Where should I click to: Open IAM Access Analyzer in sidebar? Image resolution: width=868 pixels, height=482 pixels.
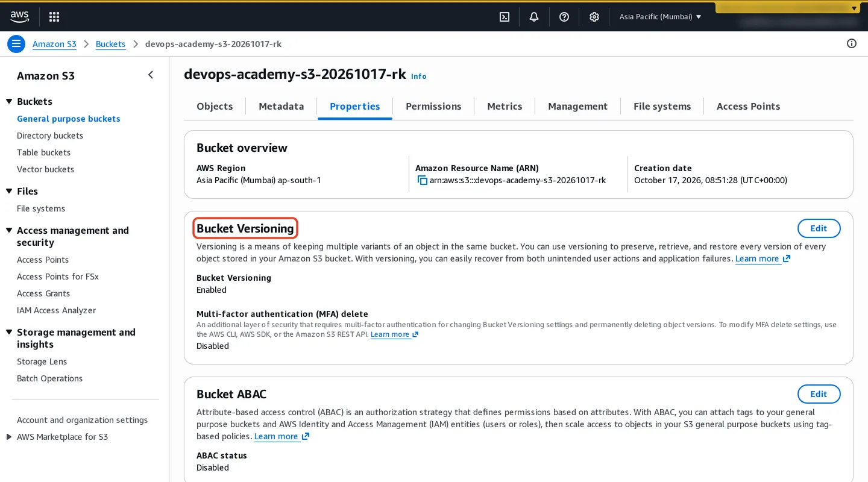click(56, 310)
